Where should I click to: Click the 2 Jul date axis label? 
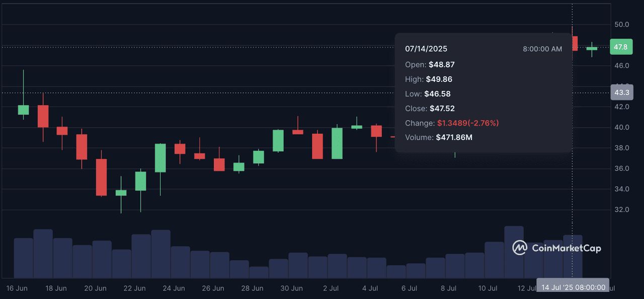[331, 288]
